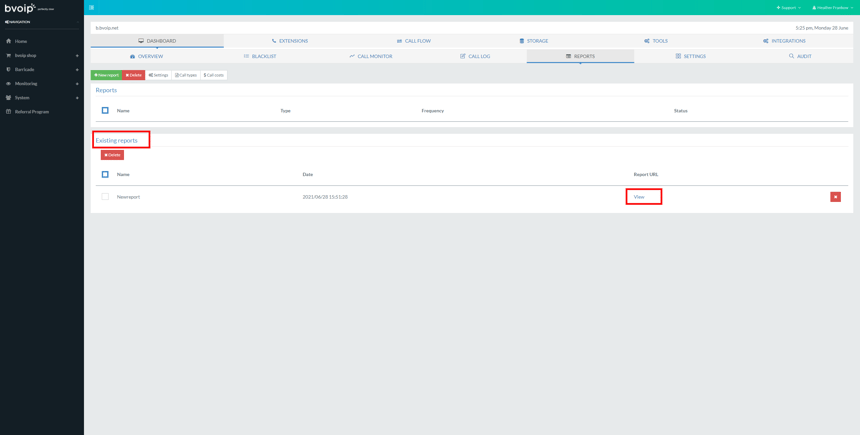Open Referral Program in the sidebar
Image resolution: width=860 pixels, height=435 pixels.
31,112
